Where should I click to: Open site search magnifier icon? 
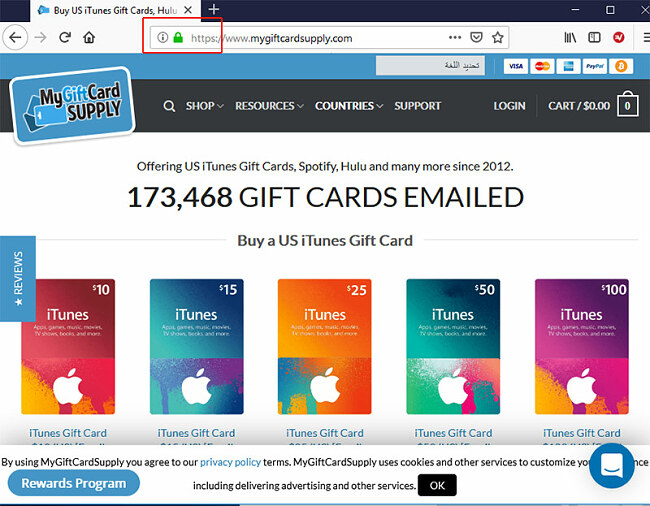pyautogui.click(x=169, y=106)
